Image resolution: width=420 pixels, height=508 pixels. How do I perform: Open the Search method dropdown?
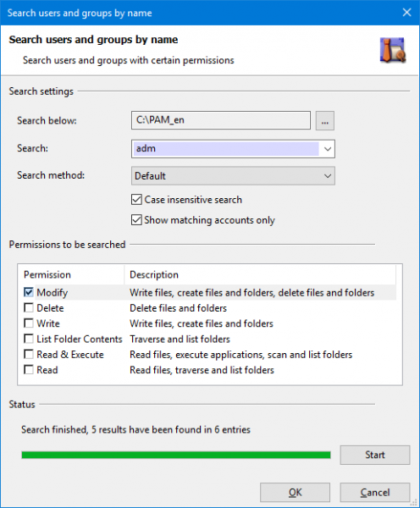point(233,176)
